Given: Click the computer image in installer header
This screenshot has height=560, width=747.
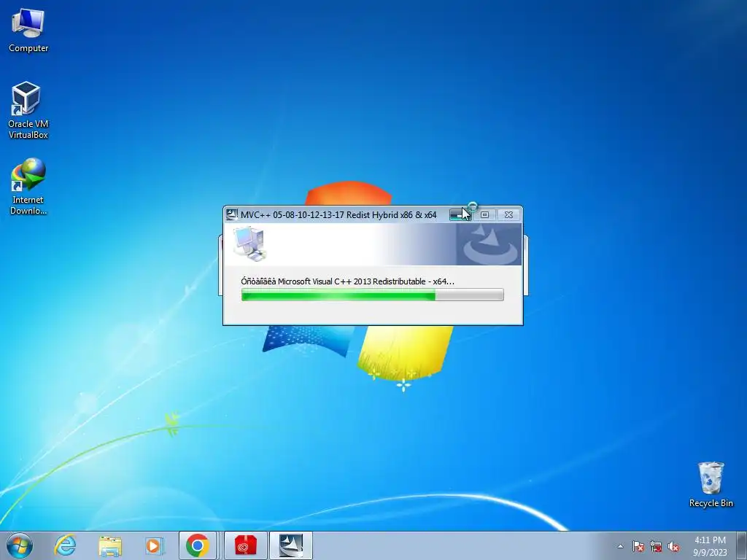Looking at the screenshot, I should [x=249, y=244].
